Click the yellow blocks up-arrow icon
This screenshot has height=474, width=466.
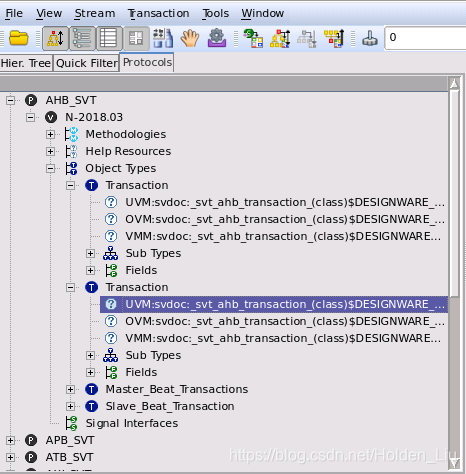334,38
